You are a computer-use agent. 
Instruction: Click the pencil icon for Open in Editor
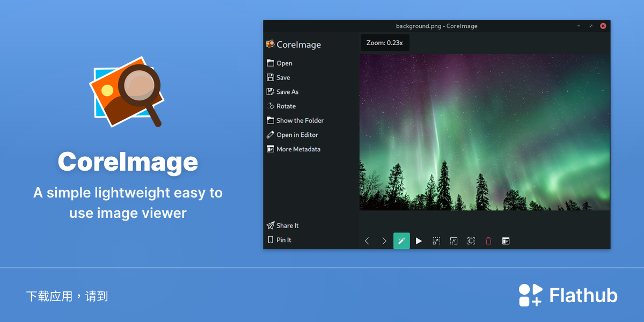pyautogui.click(x=270, y=135)
